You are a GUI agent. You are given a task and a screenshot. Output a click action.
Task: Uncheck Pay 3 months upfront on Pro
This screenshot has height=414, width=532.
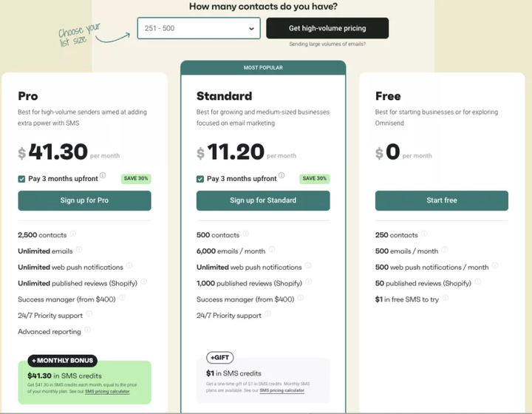tap(21, 179)
